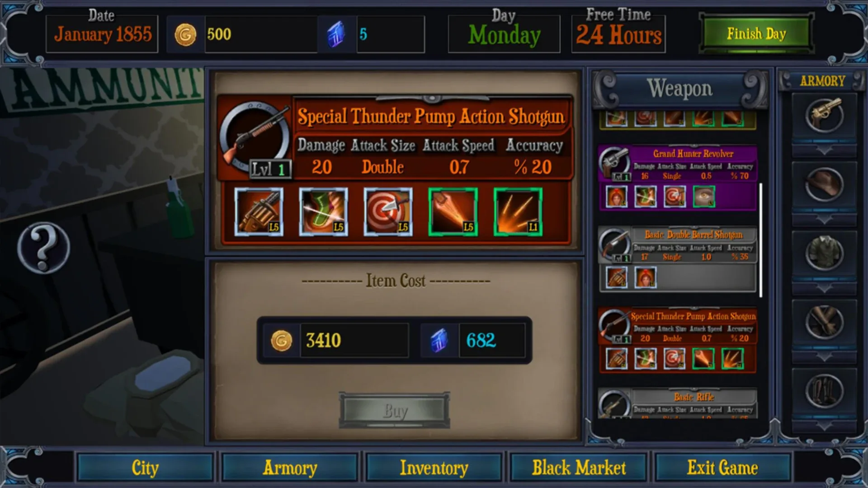Buy the Special Thunder Pump Action Shotgun

(395, 411)
